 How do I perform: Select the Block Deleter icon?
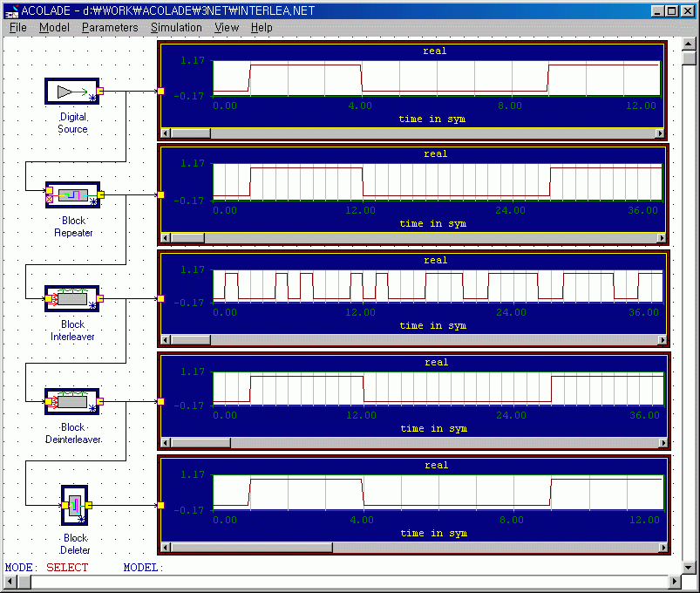(75, 506)
